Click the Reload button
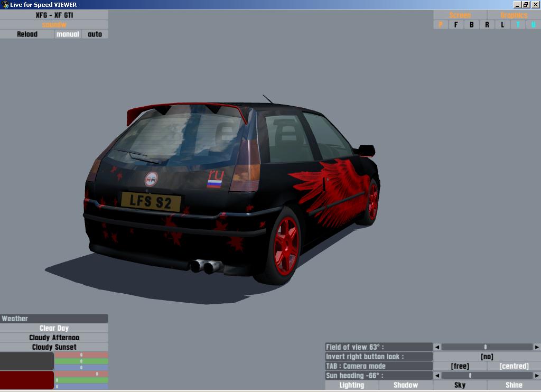 pyautogui.click(x=27, y=34)
